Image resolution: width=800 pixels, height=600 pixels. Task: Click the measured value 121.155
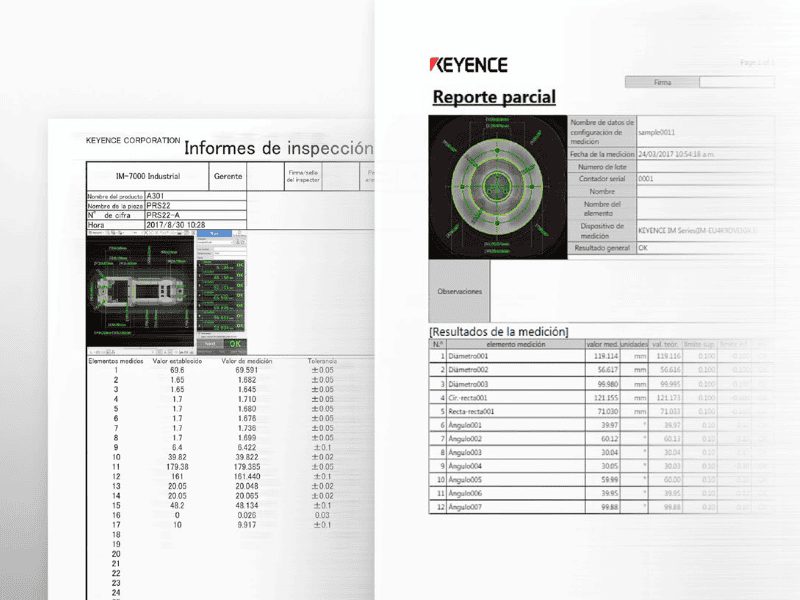coord(606,398)
